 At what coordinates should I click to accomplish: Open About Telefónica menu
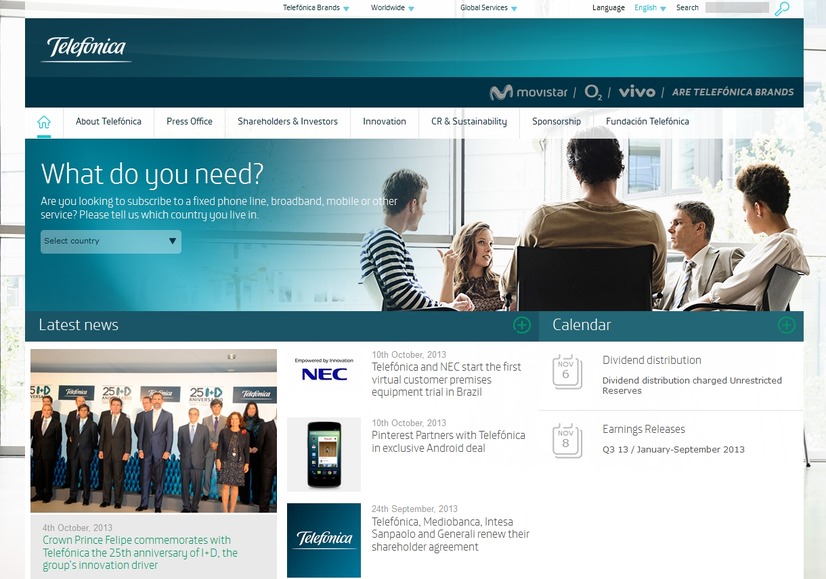coord(109,122)
